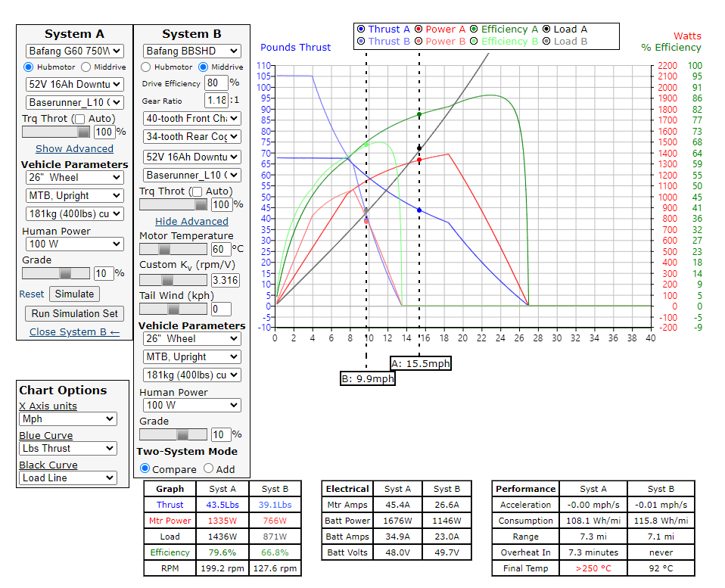Click the Simulate button

74,294
